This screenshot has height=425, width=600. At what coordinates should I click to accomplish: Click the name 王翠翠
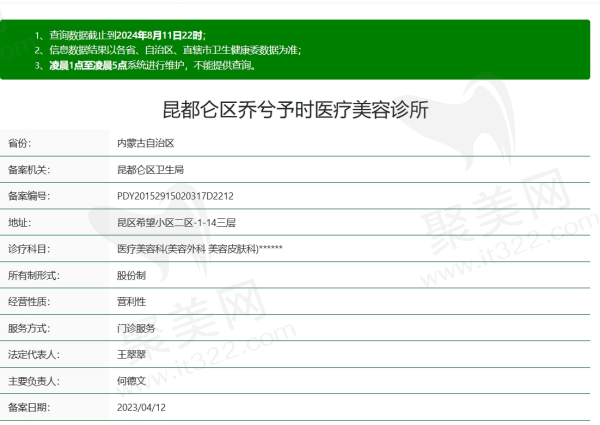pyautogui.click(x=131, y=355)
